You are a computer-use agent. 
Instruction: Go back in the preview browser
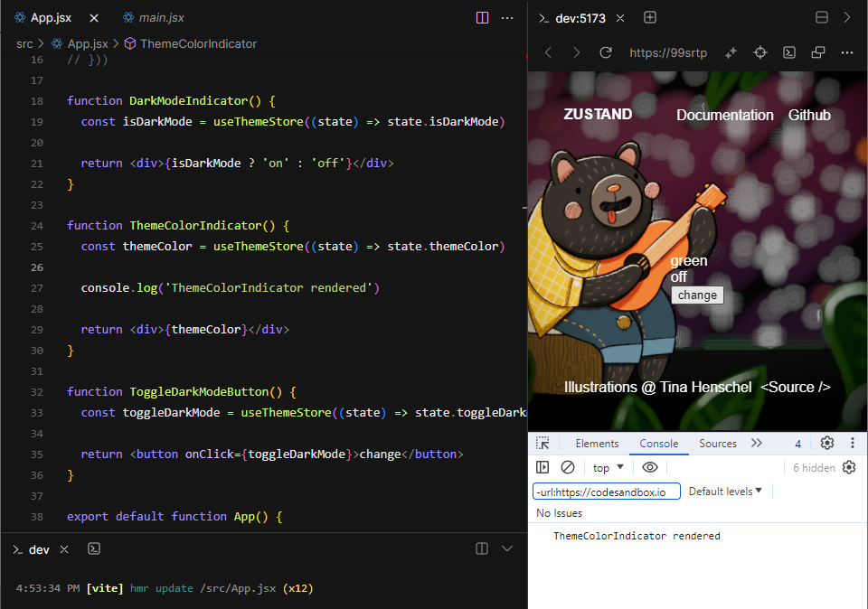(549, 52)
